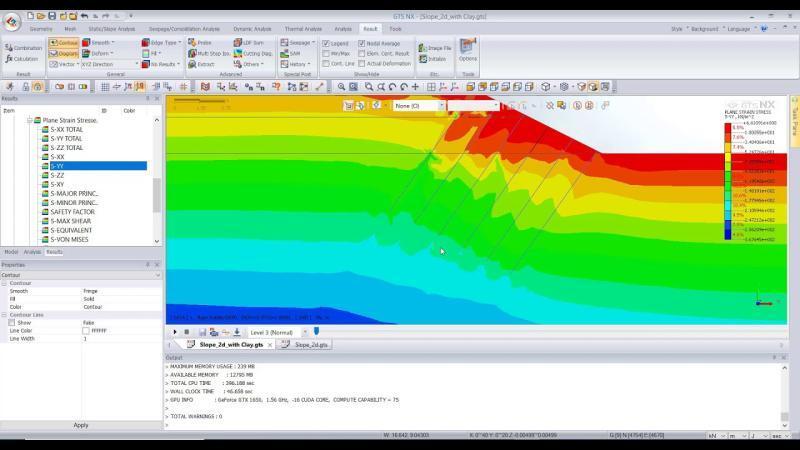
Task: Collapse the Plane Strain Stresses tree node
Action: tap(30, 120)
